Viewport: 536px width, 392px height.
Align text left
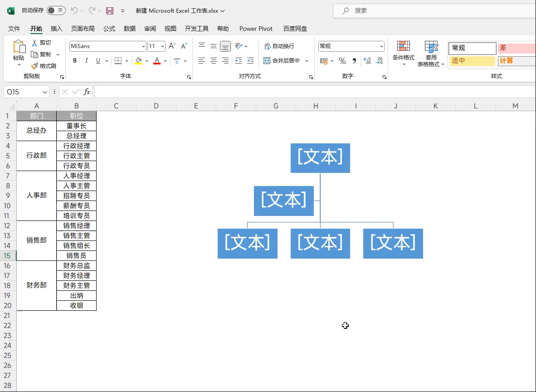[202, 60]
